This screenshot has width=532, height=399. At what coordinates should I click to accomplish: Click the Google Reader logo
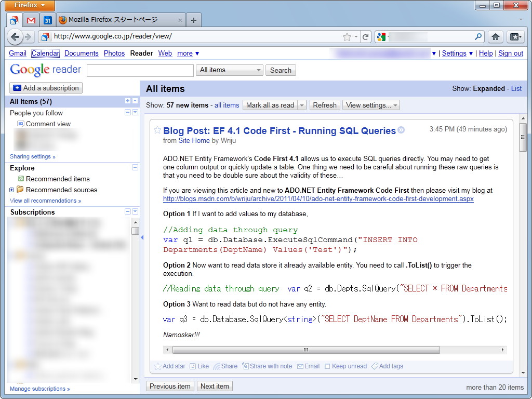tap(46, 70)
